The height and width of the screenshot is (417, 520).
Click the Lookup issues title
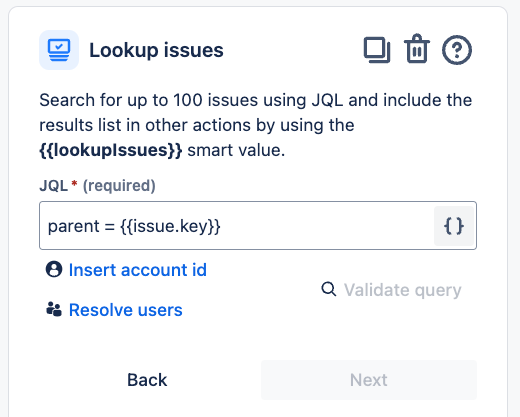click(x=156, y=50)
